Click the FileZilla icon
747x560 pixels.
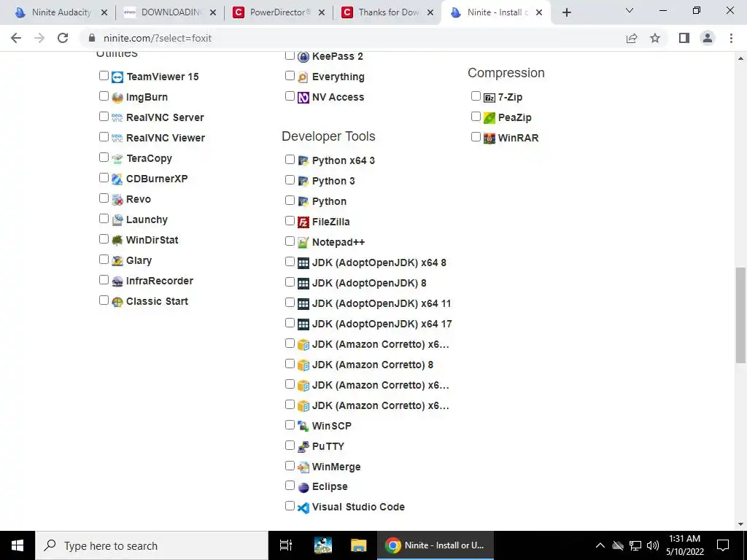tap(303, 222)
